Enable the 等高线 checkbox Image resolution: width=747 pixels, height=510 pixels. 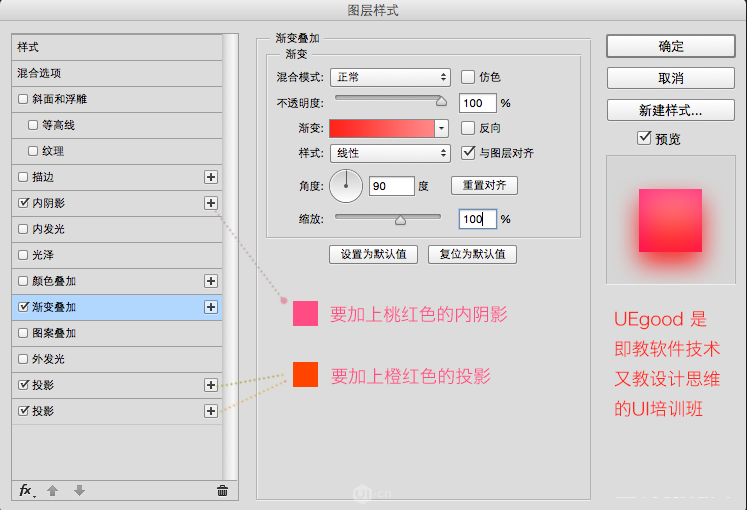click(x=33, y=125)
